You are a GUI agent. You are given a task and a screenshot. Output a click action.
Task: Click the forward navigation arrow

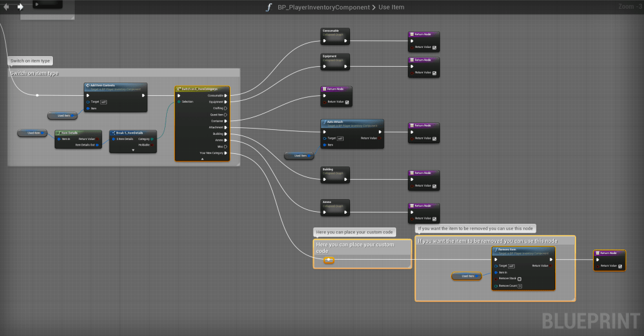[x=20, y=7]
